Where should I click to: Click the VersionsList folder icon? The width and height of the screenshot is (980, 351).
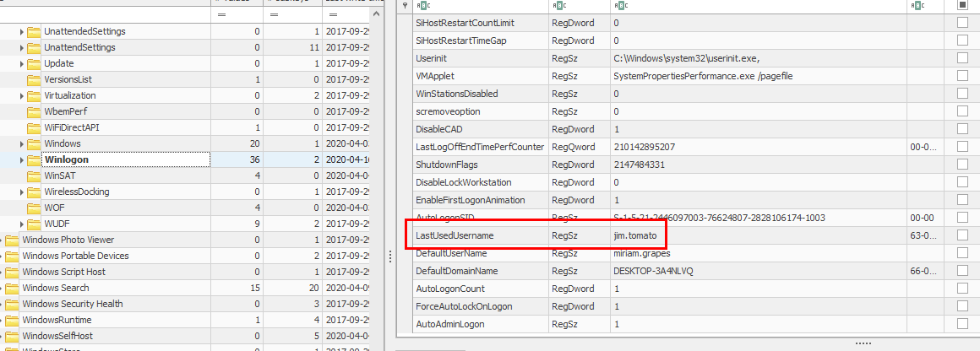(34, 80)
